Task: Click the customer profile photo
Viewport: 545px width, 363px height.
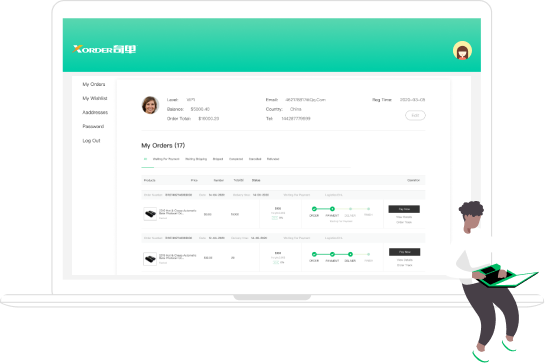Action: 150,105
